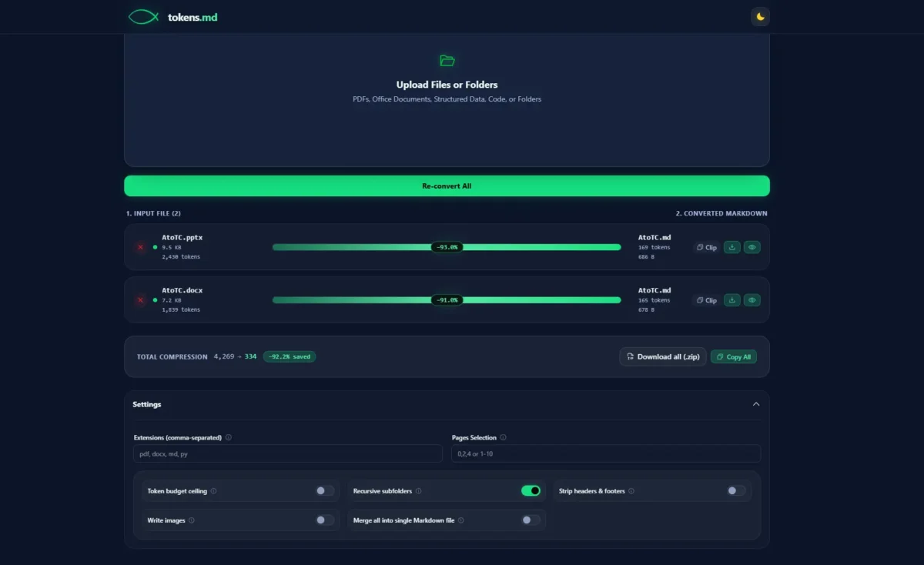Viewport: 924px width, 565px height.
Task: Remove AtoTC.docx with its red X
Action: (x=140, y=300)
